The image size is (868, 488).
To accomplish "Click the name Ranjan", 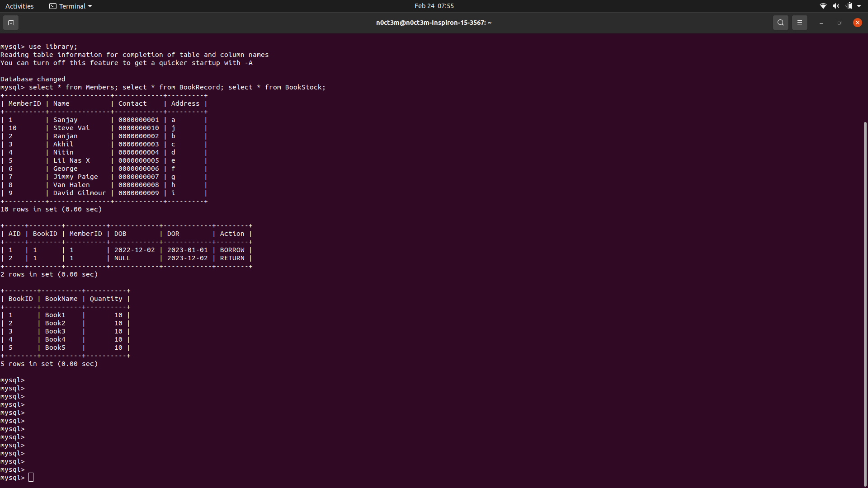I will click(66, 136).
